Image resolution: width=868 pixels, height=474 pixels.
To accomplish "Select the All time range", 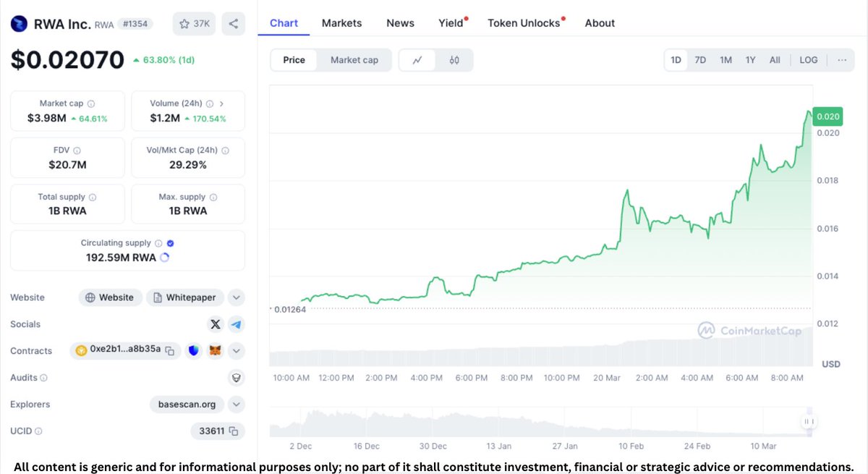I will (x=775, y=60).
